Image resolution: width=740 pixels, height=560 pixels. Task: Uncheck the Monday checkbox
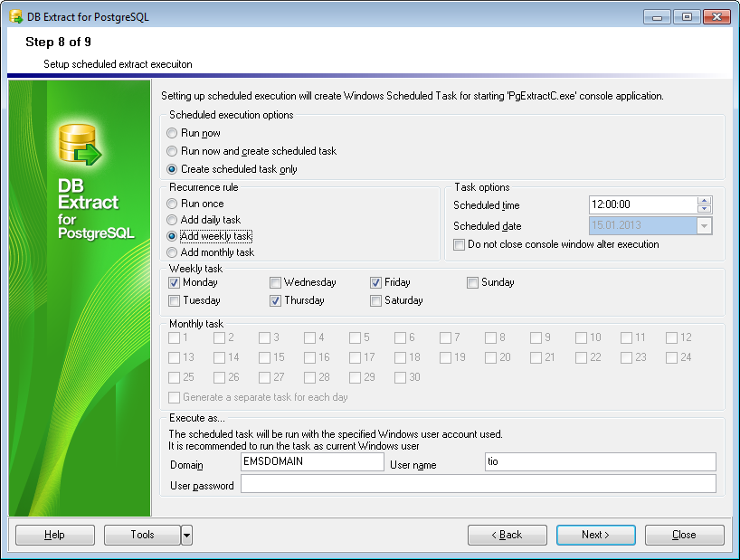click(175, 282)
